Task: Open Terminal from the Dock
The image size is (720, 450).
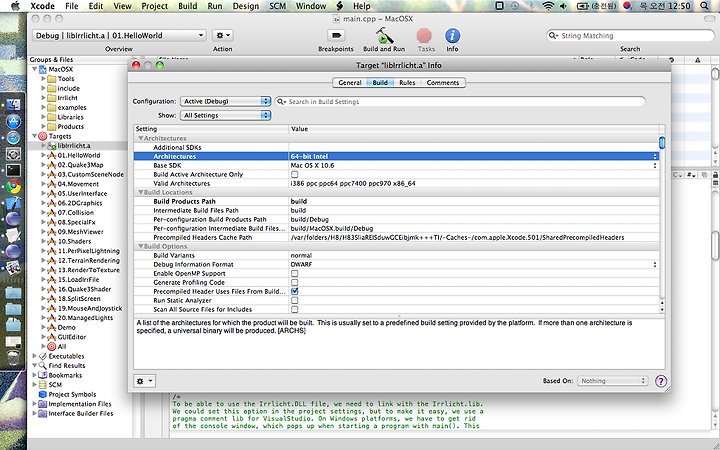Action: pos(13,170)
